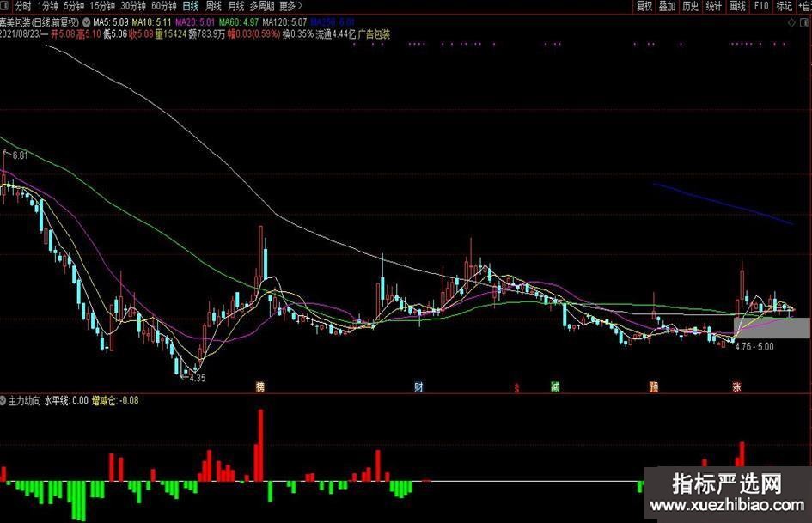Image resolution: width=812 pixels, height=523 pixels.
Task: Click the 水平线: 0.00 value
Action: [66, 400]
